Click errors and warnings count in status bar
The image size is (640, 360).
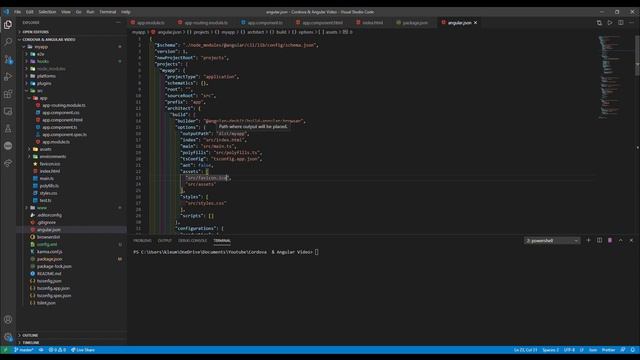[57, 350]
